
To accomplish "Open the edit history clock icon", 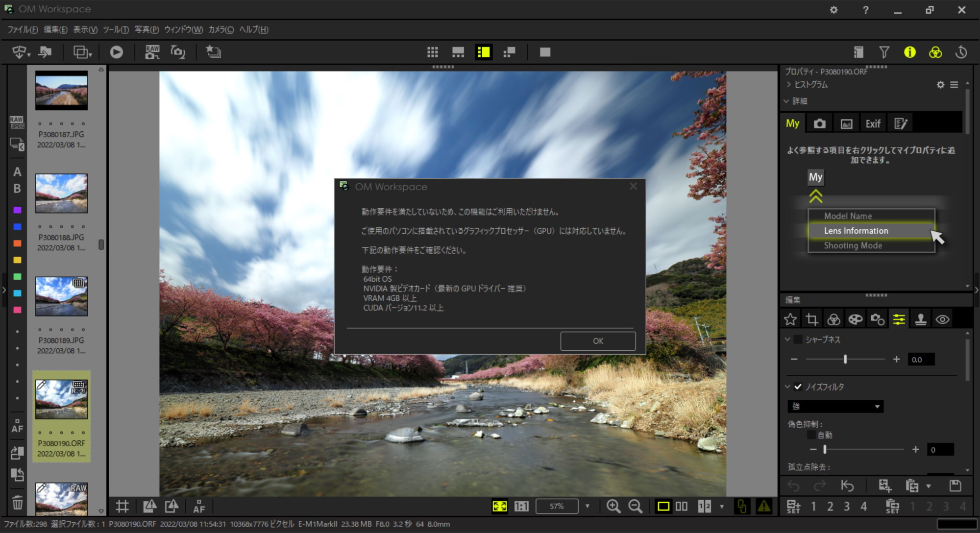I will pos(961,52).
